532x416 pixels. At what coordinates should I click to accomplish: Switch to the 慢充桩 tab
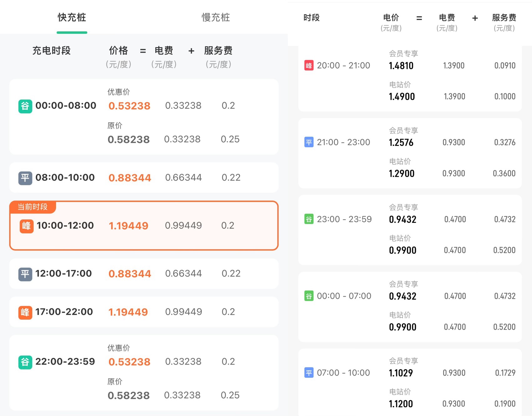click(216, 18)
